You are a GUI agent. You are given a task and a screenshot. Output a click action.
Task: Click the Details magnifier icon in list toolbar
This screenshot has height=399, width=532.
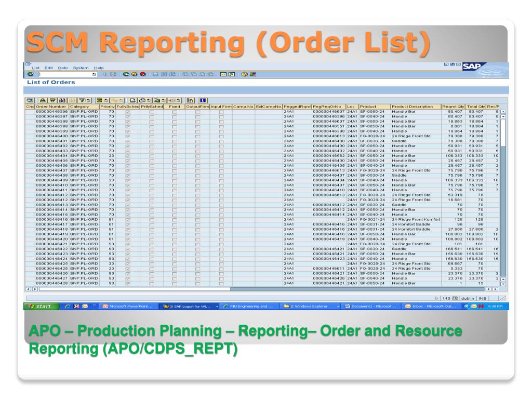tap(30, 100)
